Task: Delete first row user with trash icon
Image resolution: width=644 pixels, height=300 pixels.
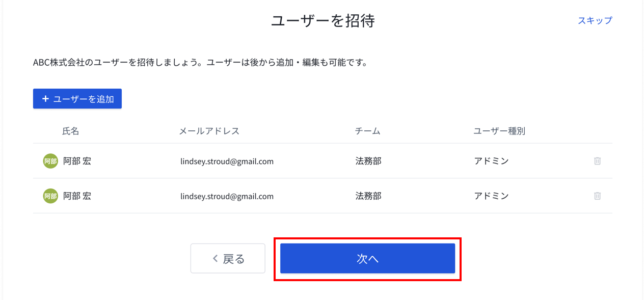Action: 597,161
